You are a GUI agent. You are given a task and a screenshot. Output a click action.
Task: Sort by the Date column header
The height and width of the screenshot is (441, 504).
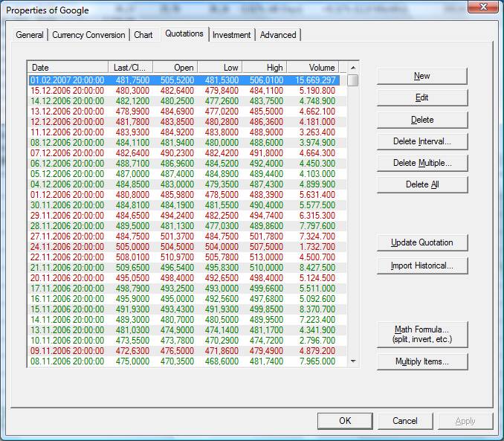(x=68, y=67)
